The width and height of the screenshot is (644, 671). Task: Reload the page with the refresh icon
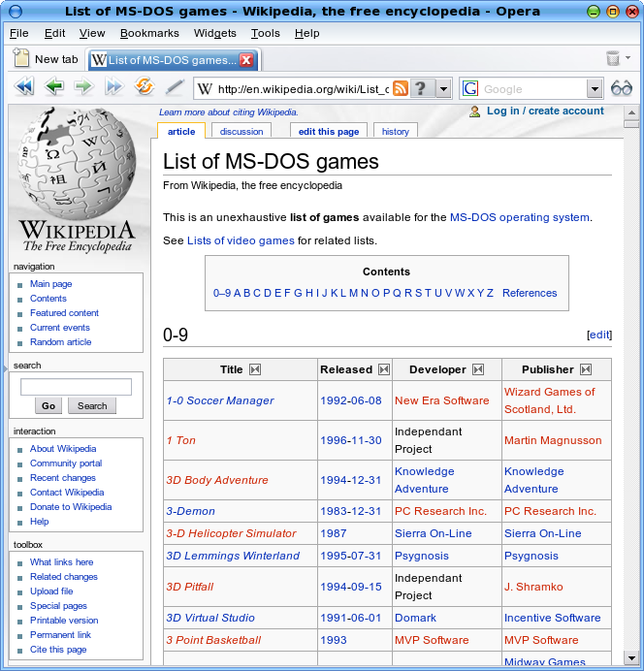click(145, 86)
